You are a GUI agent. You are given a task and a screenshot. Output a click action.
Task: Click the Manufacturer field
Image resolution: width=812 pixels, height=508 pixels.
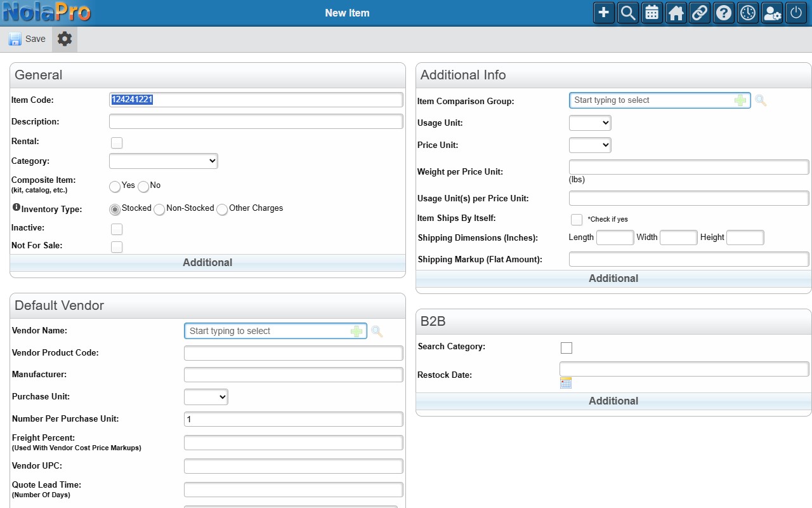pos(294,375)
